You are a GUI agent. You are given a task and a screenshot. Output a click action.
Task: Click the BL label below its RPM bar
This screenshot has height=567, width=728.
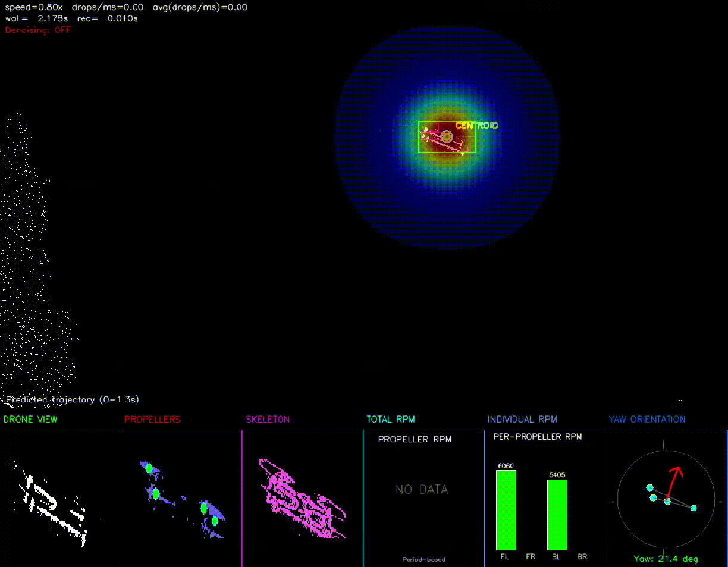point(556,557)
